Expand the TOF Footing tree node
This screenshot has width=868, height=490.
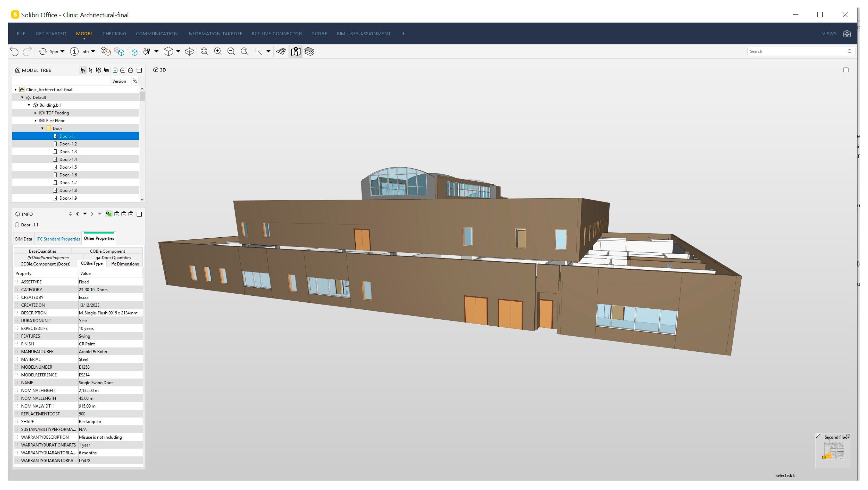click(x=36, y=113)
